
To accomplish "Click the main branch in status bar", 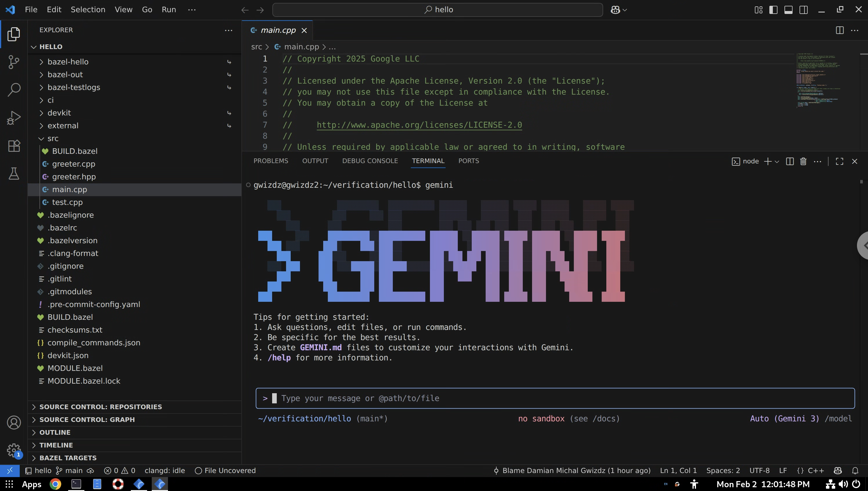I will point(69,470).
